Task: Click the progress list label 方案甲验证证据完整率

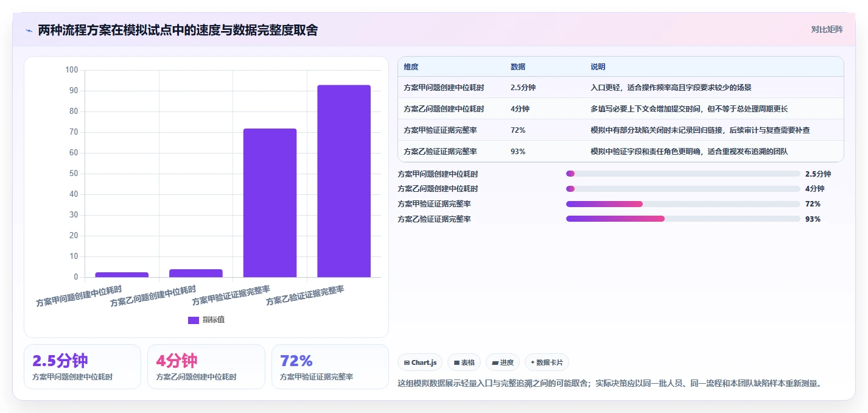Action: [x=434, y=204]
